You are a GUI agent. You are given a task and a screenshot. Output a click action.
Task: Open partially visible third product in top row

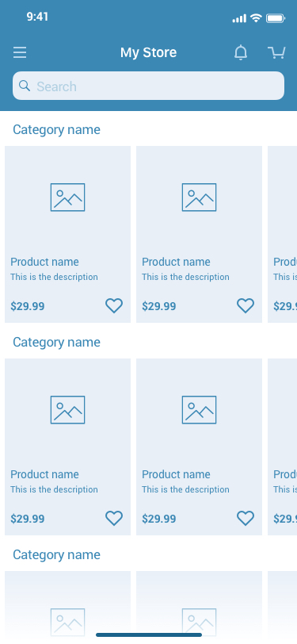pyautogui.click(x=282, y=234)
